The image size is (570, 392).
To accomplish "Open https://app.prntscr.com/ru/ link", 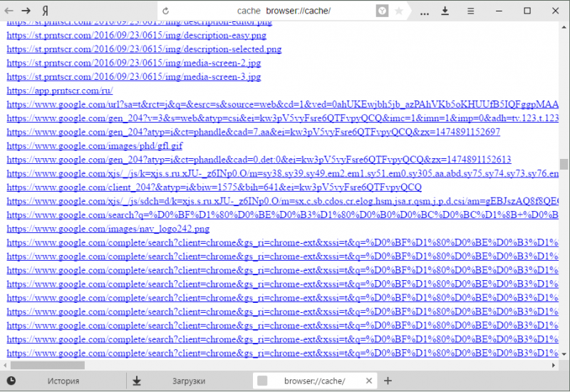I will tap(60, 91).
